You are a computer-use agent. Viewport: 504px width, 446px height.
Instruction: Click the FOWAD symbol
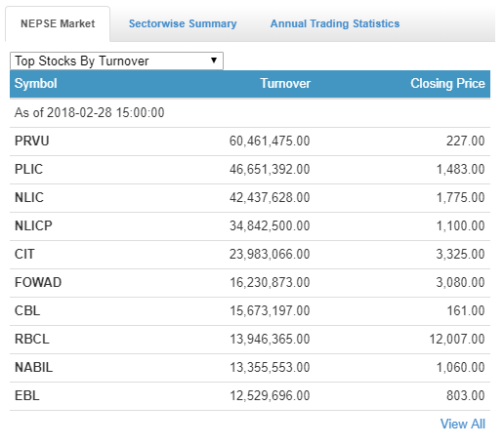point(38,283)
